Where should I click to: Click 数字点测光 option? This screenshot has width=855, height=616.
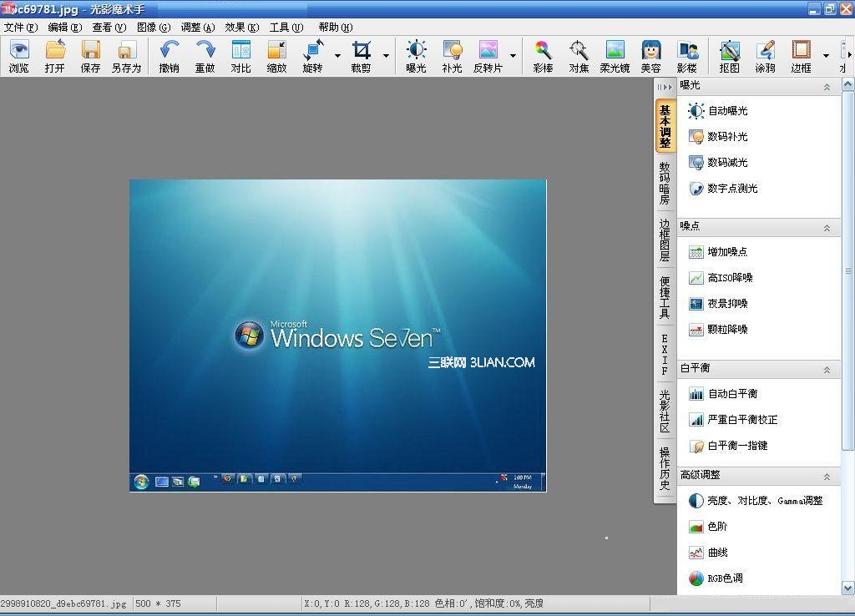pos(723,188)
